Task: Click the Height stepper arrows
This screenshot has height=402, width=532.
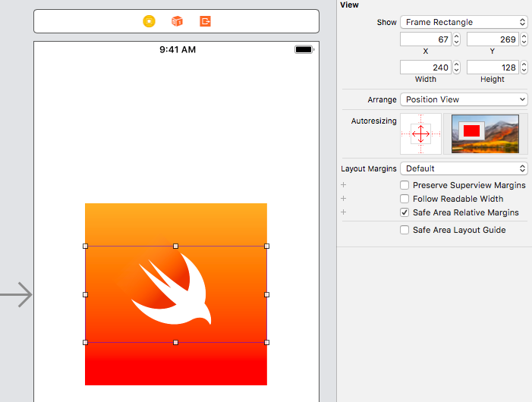Action: pyautogui.click(x=524, y=67)
